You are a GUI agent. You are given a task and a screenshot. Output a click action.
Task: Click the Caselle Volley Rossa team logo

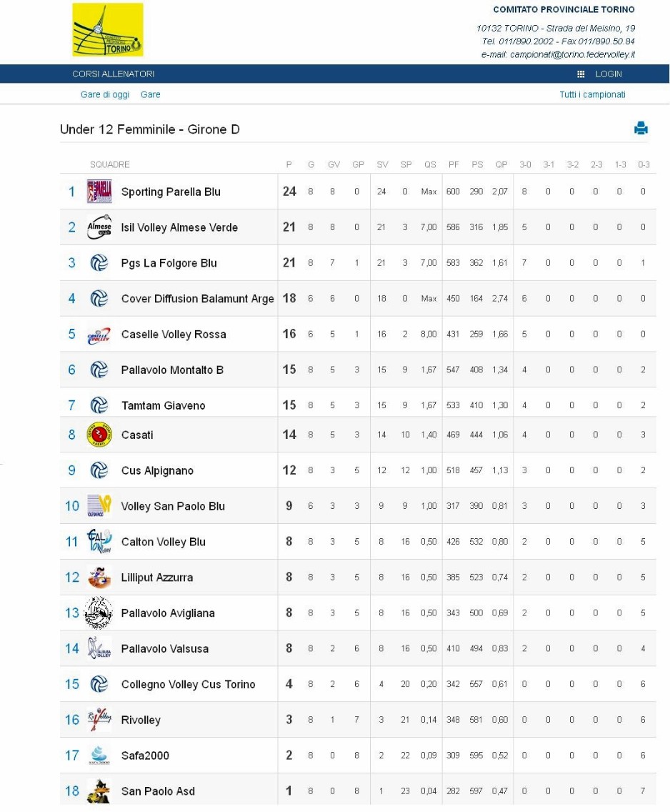(x=99, y=335)
